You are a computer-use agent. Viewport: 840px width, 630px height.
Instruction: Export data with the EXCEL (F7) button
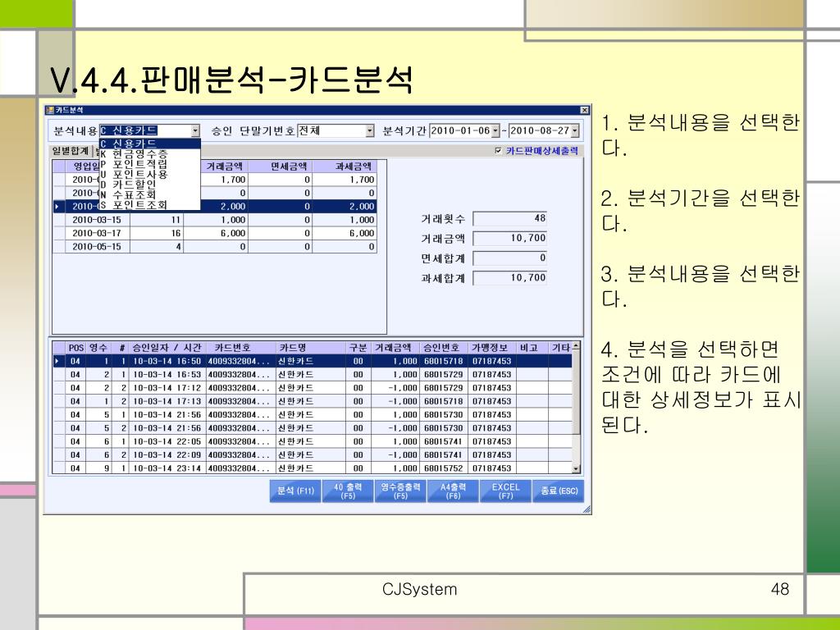pos(505,491)
